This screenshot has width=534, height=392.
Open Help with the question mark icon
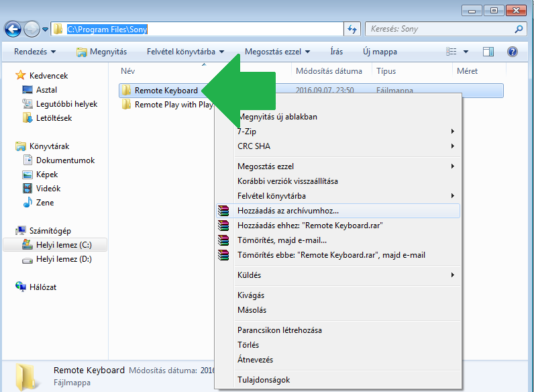[513, 52]
